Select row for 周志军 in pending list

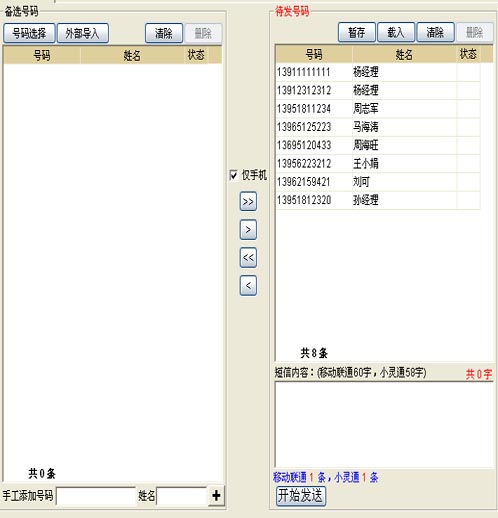pos(378,109)
